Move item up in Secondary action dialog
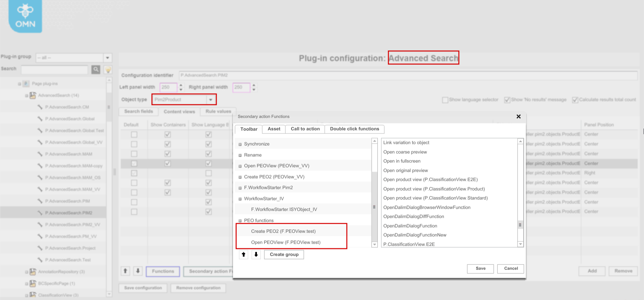The height and width of the screenshot is (300, 644). [x=244, y=254]
